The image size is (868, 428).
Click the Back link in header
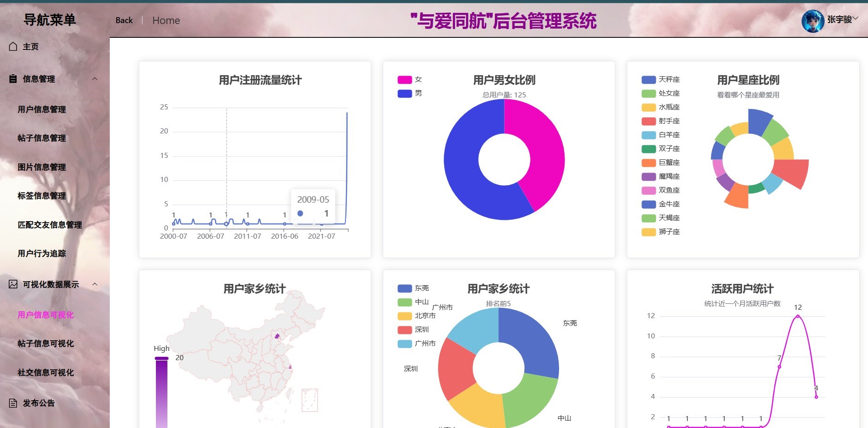click(x=124, y=20)
